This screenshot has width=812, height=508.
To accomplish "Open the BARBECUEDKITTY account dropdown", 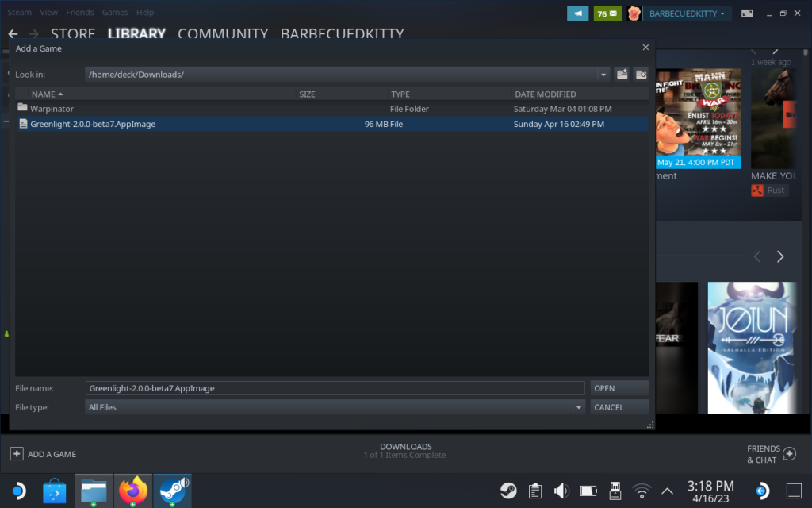I will coord(687,13).
